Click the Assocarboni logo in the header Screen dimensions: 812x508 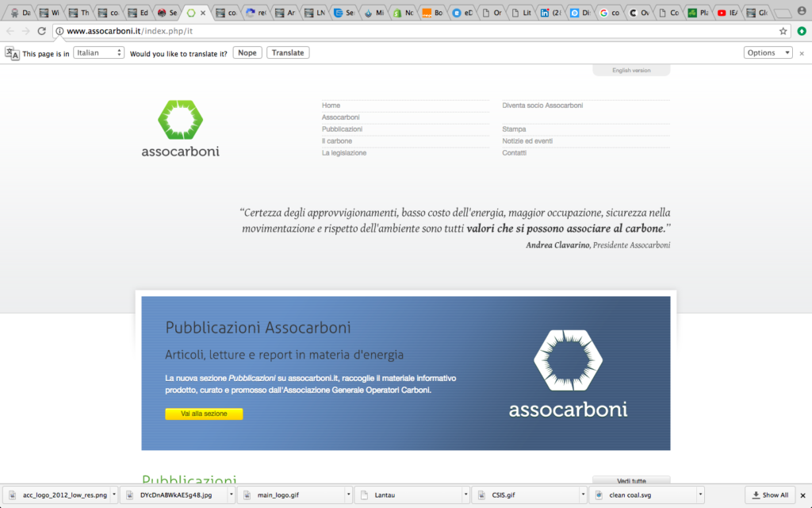[x=180, y=129]
